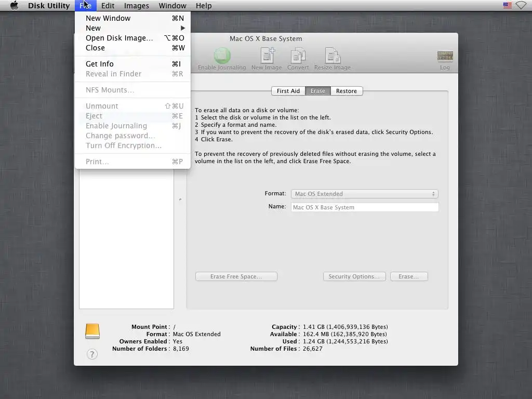Click Enable Journaling in File menu
This screenshot has width=532, height=399.
132,126
